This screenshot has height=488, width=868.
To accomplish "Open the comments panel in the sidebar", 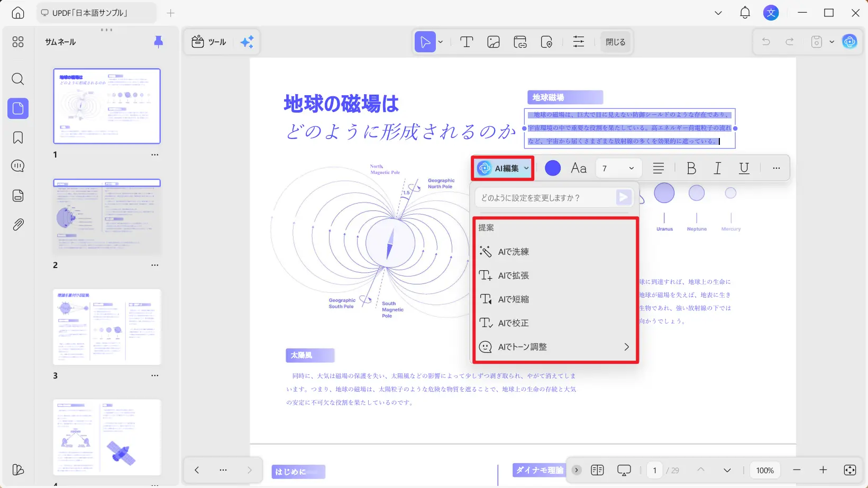I will [17, 165].
